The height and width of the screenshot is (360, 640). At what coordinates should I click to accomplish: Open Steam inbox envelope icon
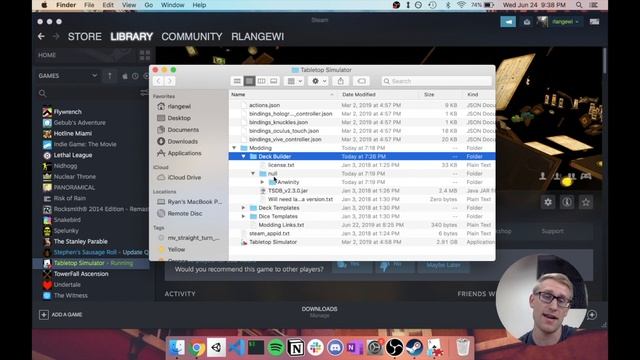(x=527, y=22)
